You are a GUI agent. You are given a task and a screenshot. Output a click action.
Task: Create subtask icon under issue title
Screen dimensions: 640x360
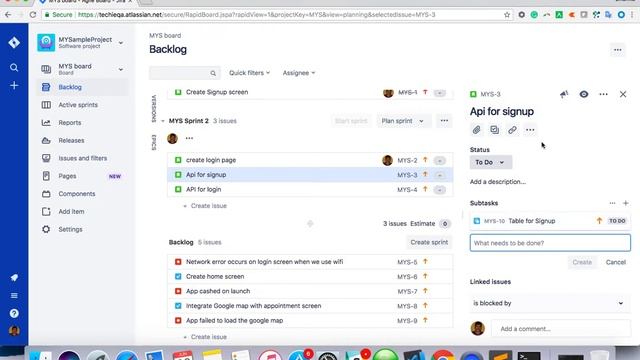click(x=494, y=130)
